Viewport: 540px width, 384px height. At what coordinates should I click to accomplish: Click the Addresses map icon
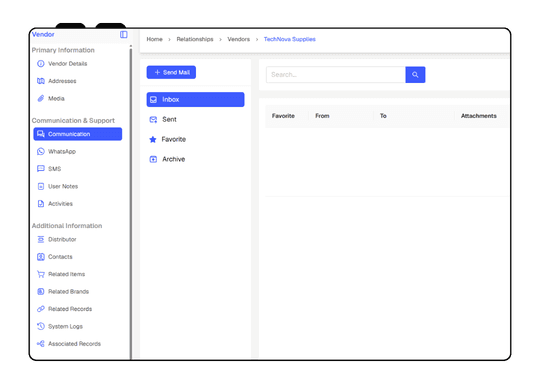pos(41,81)
